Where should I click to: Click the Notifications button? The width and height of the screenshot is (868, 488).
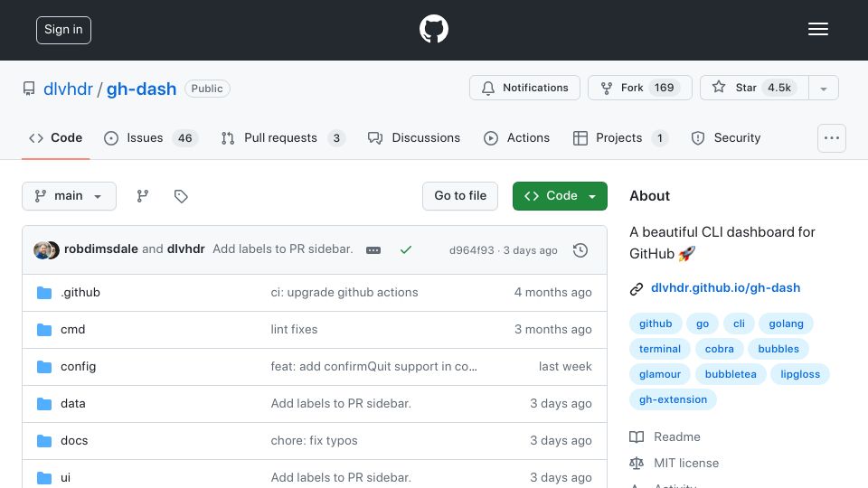tap(524, 88)
